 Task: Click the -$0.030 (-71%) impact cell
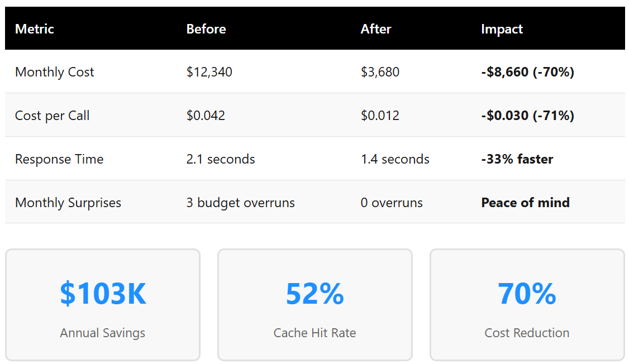527,116
